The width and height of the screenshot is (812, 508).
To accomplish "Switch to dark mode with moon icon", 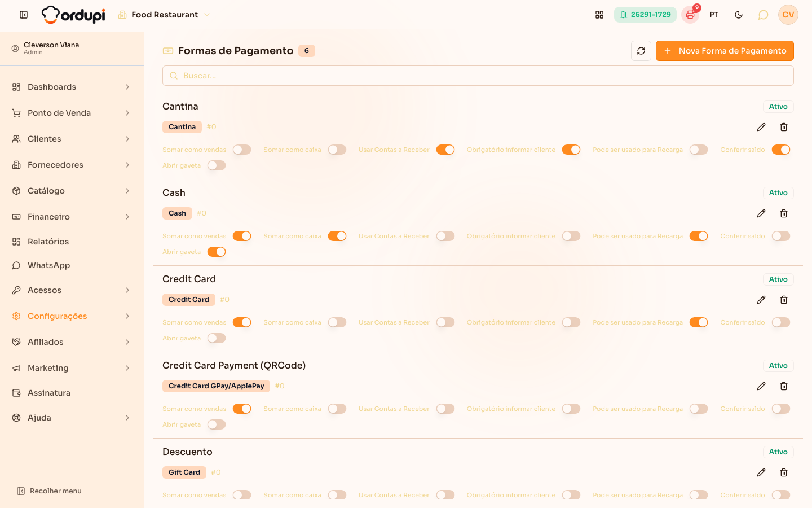I will pos(739,15).
